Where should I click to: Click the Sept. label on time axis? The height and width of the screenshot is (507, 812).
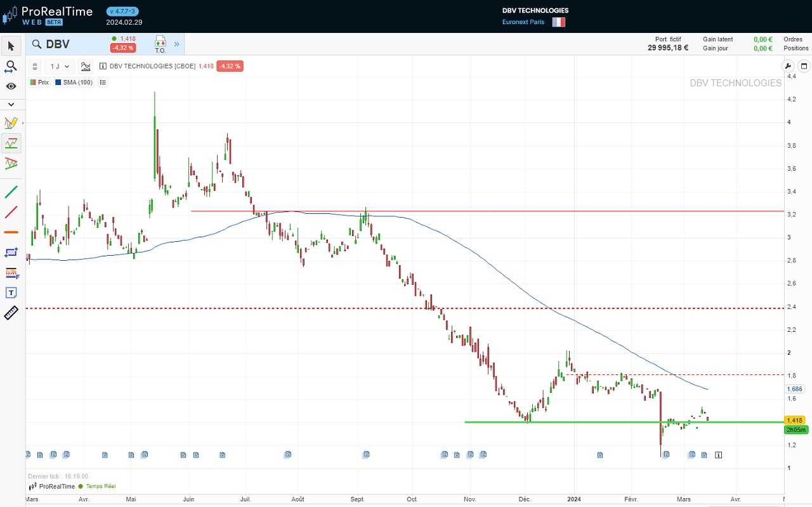(357, 499)
